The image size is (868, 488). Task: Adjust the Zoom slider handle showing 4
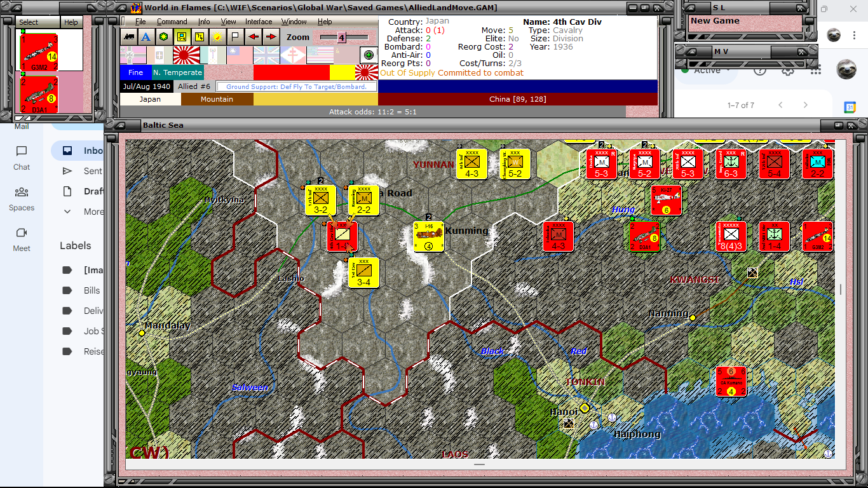[341, 37]
